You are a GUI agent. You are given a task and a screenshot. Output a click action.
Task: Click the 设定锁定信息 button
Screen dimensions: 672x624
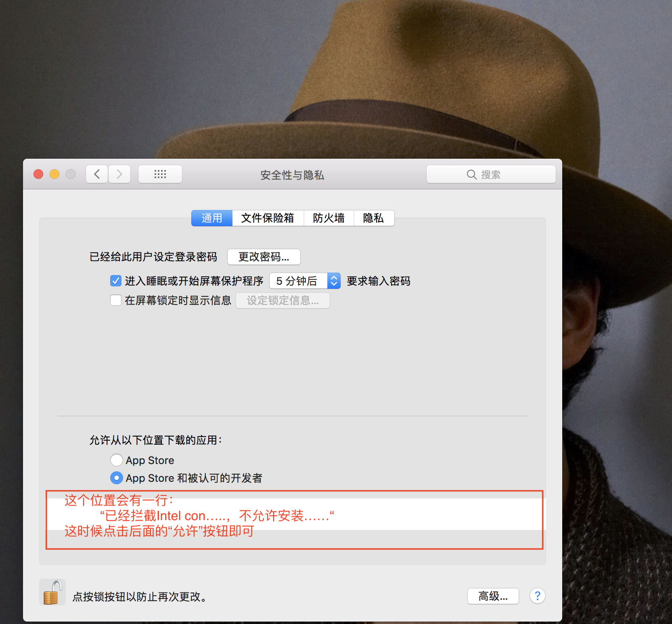click(283, 300)
